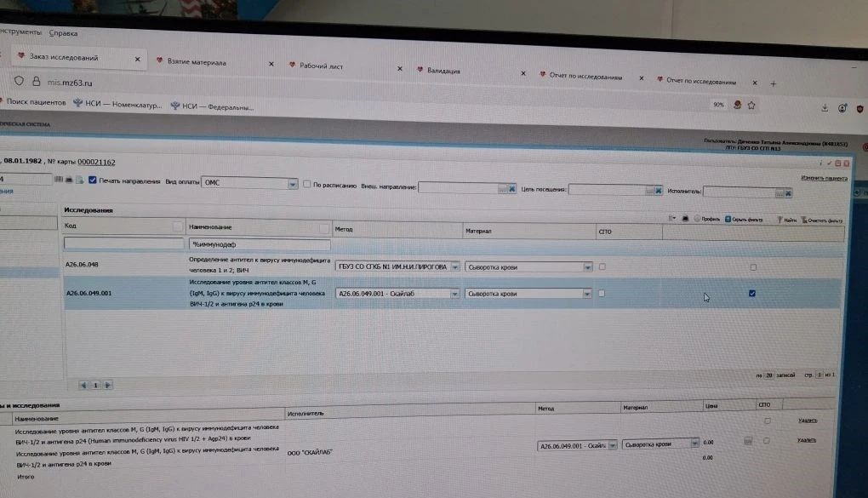Click Очистить фильтр in the Исследования toolbar

[x=822, y=220]
